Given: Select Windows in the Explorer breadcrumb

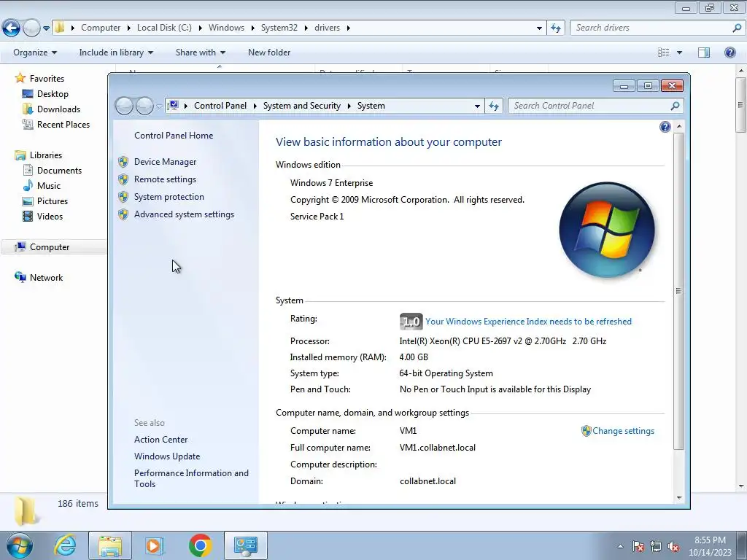Looking at the screenshot, I should click(x=226, y=28).
